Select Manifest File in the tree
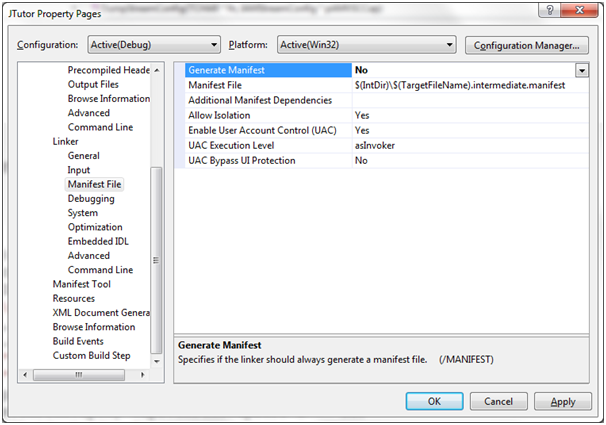 94,184
